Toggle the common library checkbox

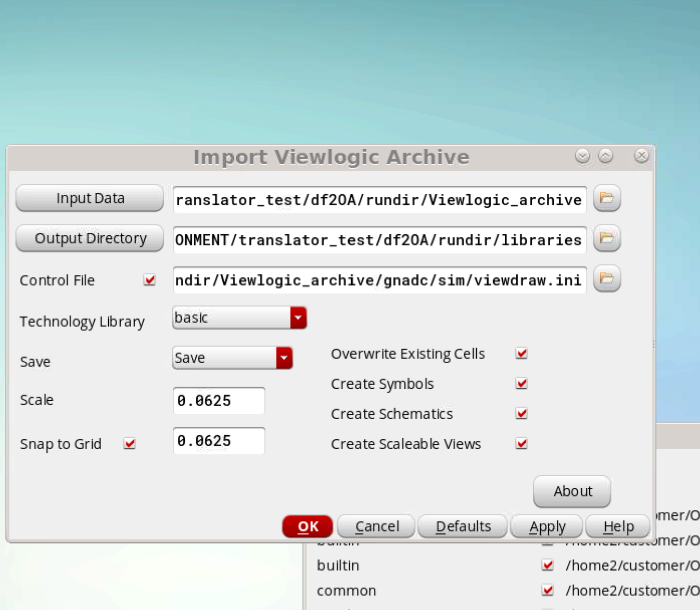(x=548, y=590)
